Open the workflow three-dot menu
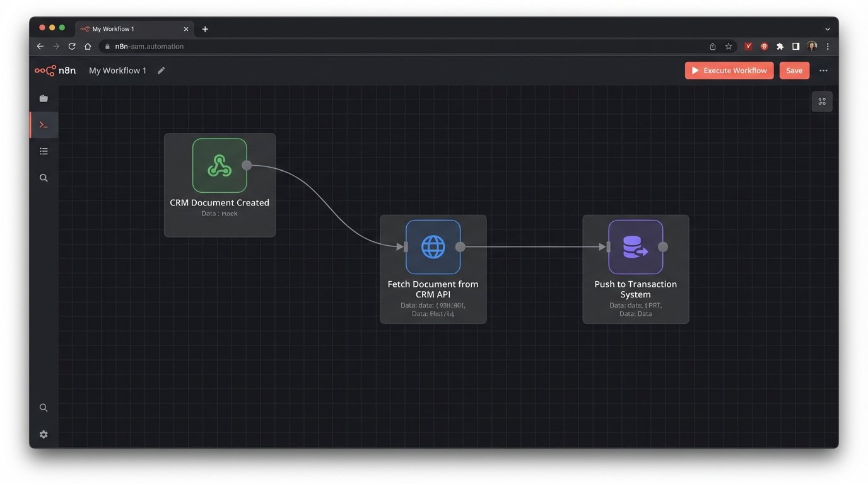The height and width of the screenshot is (484, 868). 823,70
